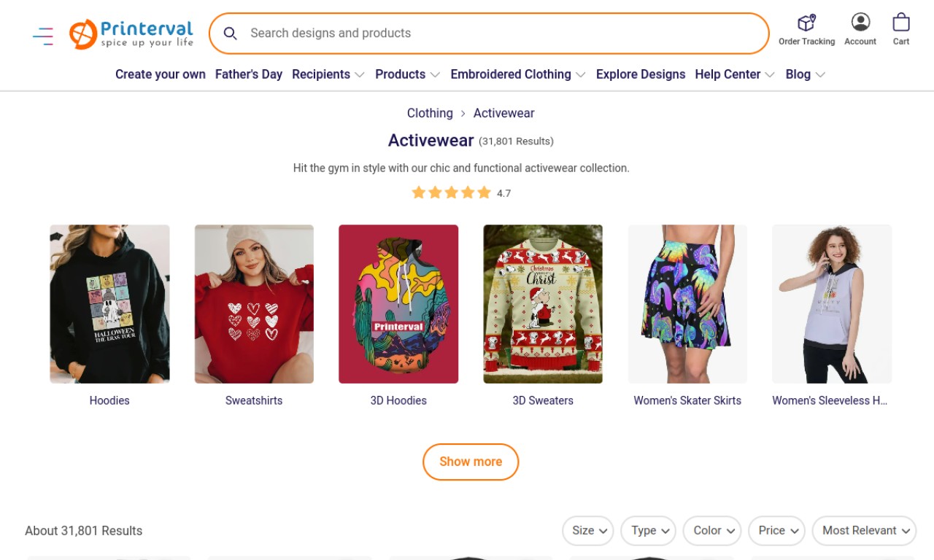The width and height of the screenshot is (934, 560).
Task: Follow the Clothing breadcrumb link
Action: [x=430, y=113]
